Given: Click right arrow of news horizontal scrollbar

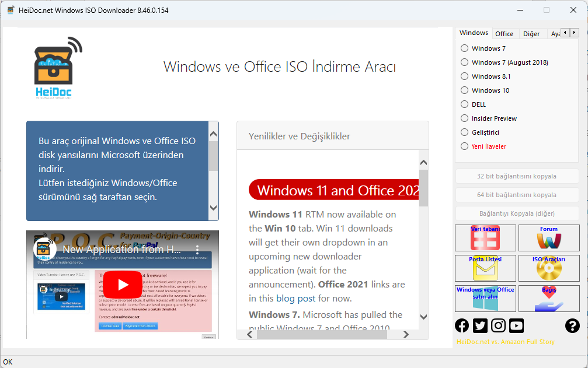Looking at the screenshot, I should click(x=406, y=334).
